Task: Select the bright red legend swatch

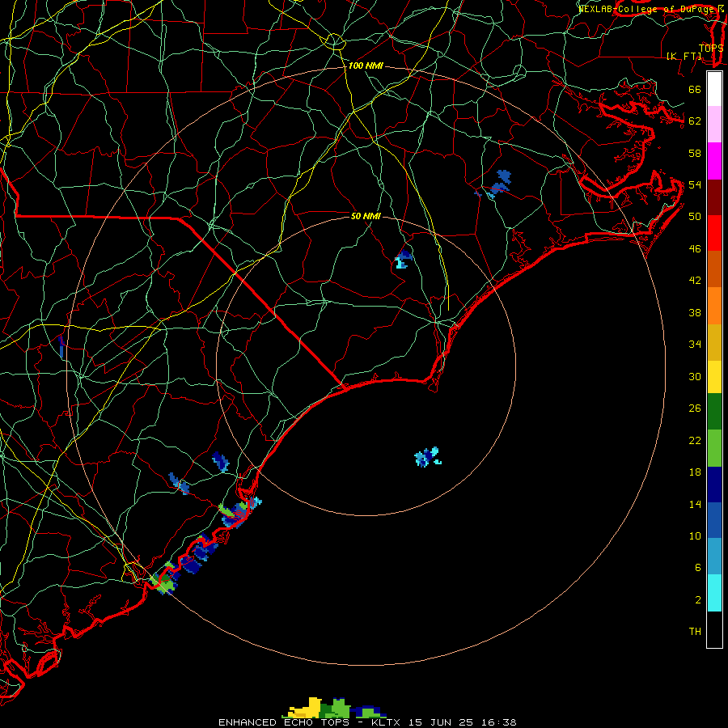Action: 714,233
